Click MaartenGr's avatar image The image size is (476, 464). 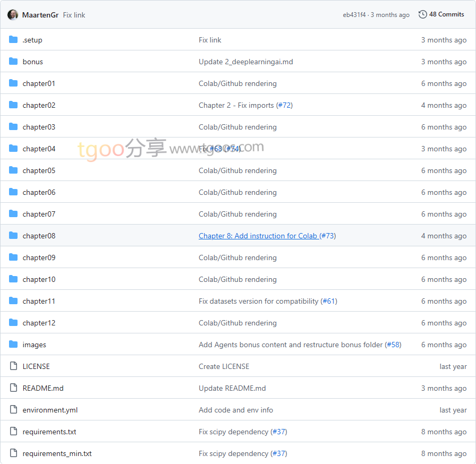point(13,15)
